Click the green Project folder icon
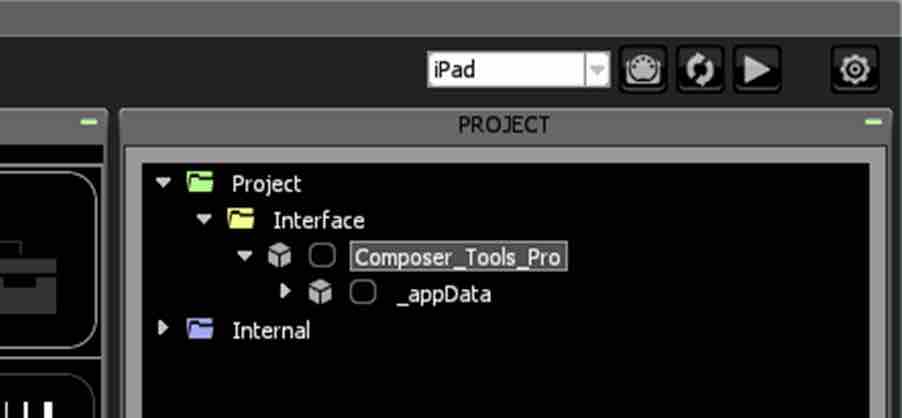The width and height of the screenshot is (902, 418). coord(200,182)
